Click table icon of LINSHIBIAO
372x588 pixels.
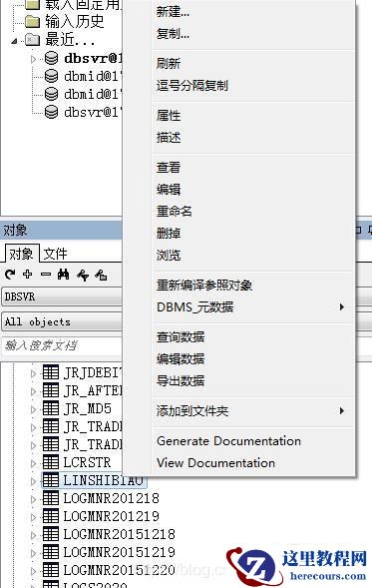point(51,480)
